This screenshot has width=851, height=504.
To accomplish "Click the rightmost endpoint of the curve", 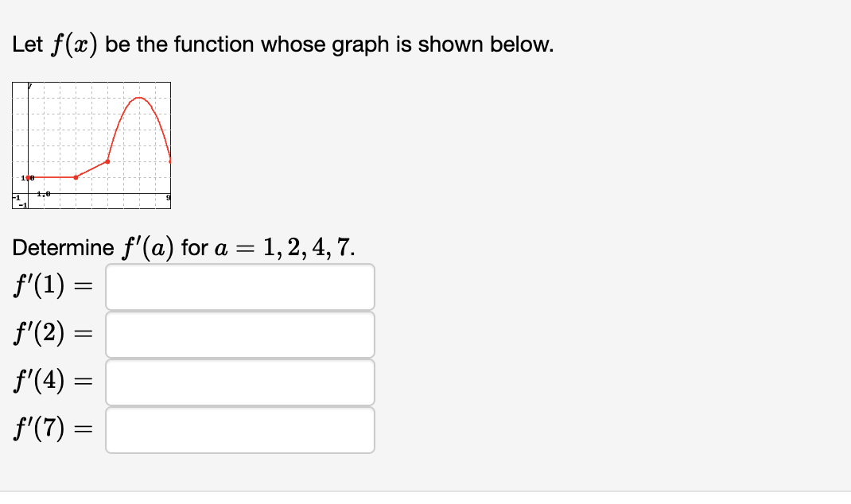I will (x=169, y=161).
